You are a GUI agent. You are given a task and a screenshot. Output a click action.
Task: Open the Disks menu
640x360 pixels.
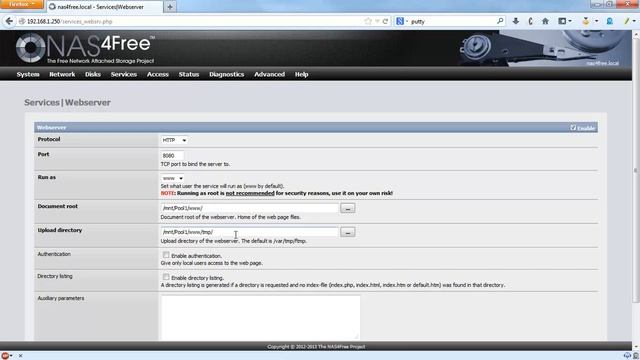93,74
